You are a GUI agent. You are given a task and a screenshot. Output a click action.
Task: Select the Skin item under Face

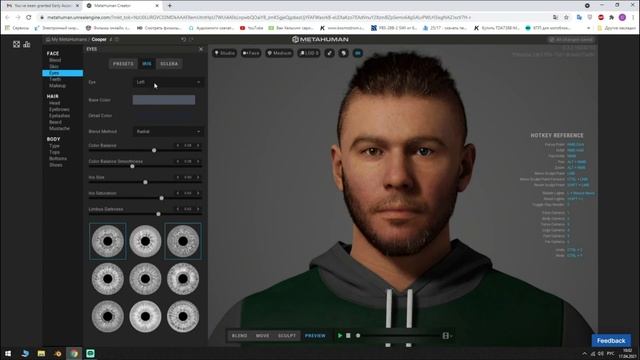click(x=54, y=66)
